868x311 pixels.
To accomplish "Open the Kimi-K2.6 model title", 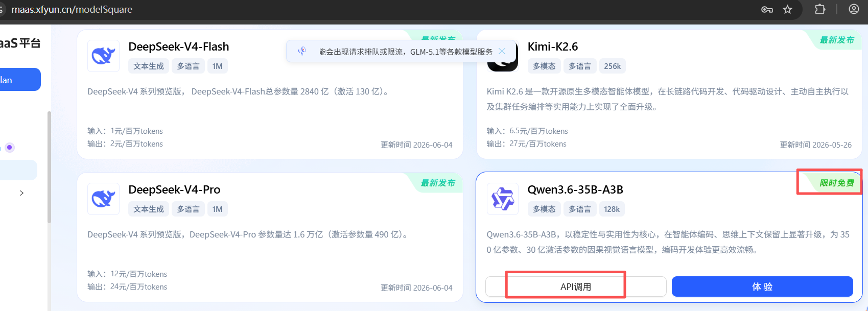I will click(553, 46).
